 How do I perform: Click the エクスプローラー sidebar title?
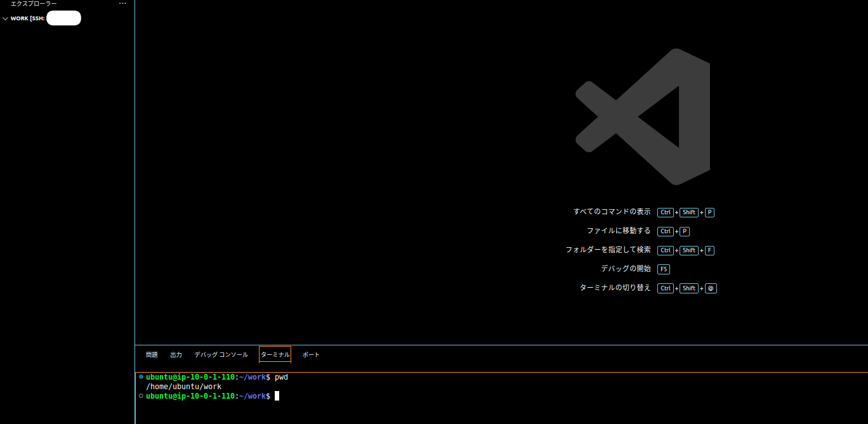click(34, 4)
